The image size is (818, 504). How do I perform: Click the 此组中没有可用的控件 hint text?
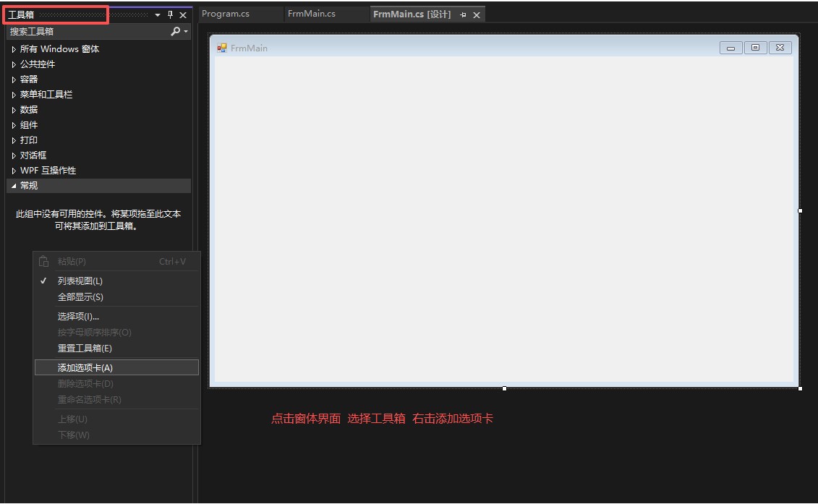pyautogui.click(x=98, y=220)
